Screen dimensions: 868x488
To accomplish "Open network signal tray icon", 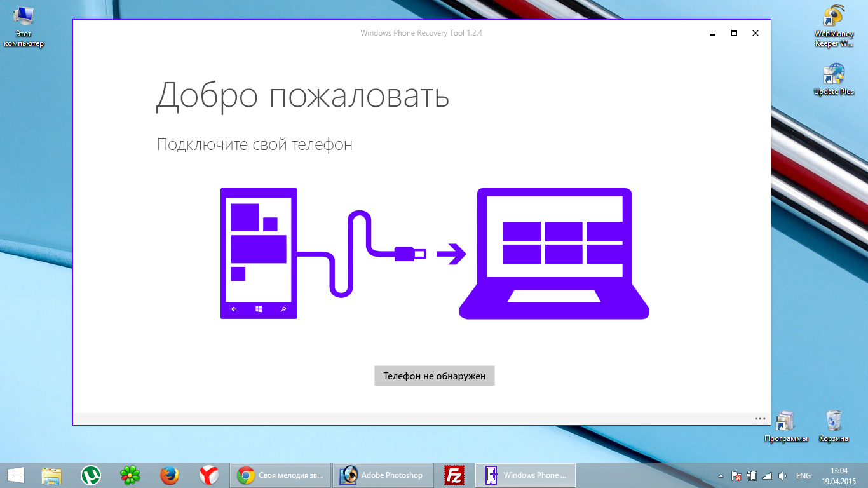I will point(767,475).
